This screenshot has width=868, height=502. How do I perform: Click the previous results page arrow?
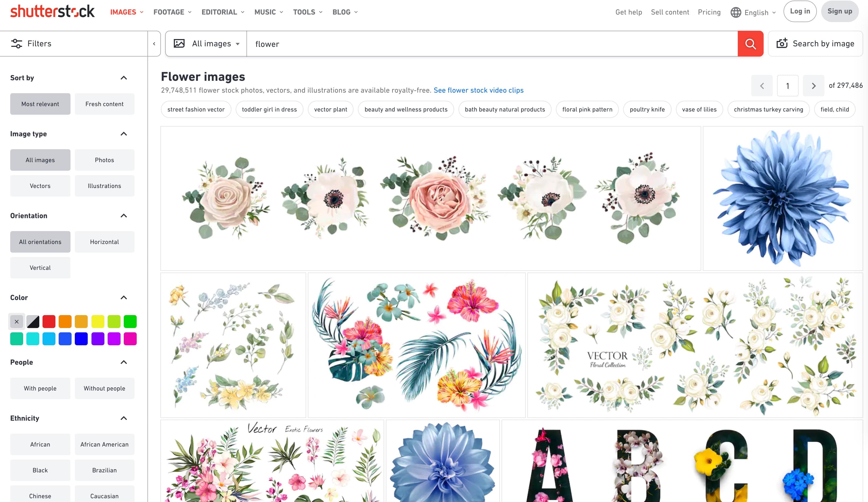click(x=762, y=86)
